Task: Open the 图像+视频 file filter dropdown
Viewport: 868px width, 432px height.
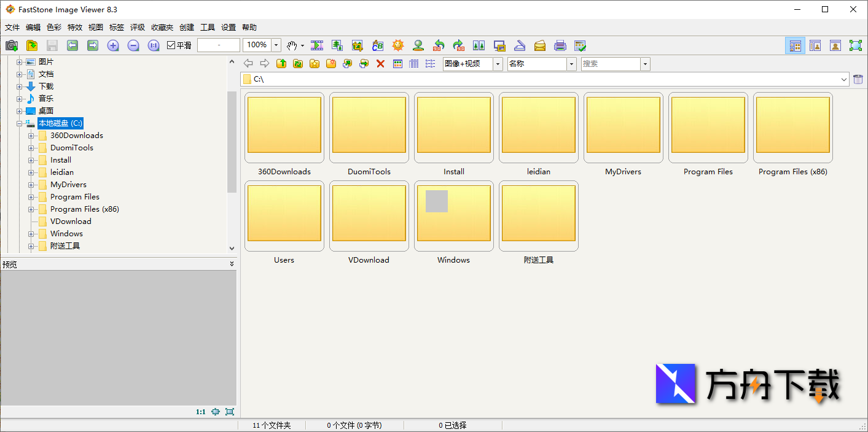Action: point(497,63)
